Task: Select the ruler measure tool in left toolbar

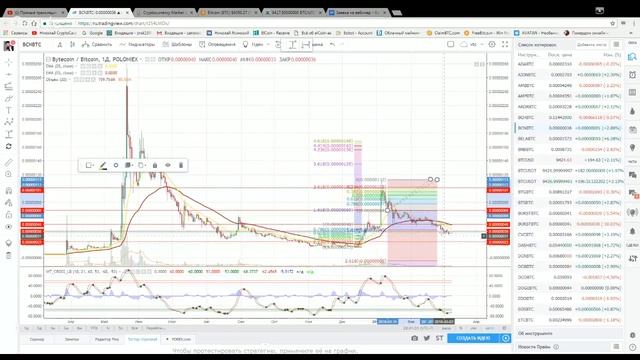Action: pos(9,162)
